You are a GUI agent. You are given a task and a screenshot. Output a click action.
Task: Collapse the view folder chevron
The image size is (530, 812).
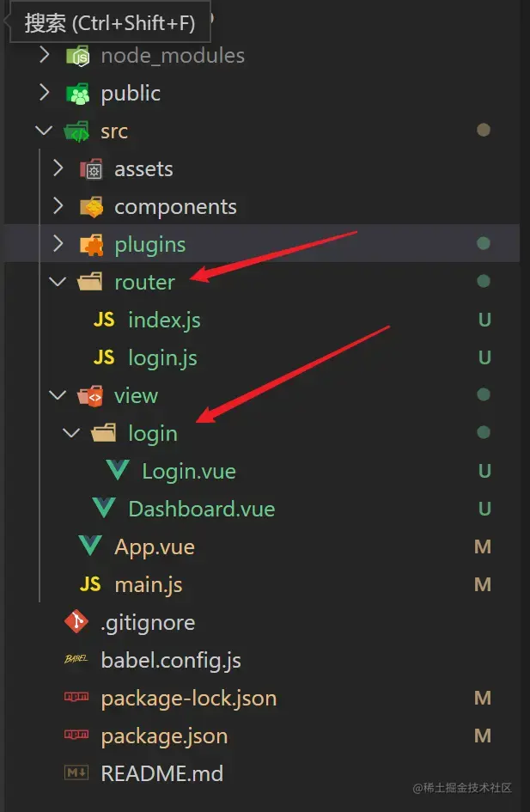click(58, 395)
